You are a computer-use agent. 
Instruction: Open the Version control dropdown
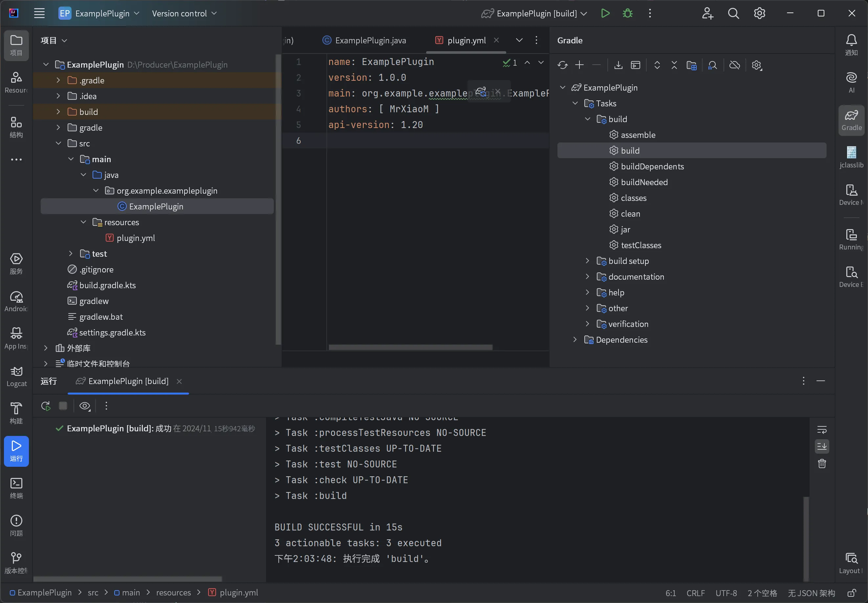[x=184, y=13]
